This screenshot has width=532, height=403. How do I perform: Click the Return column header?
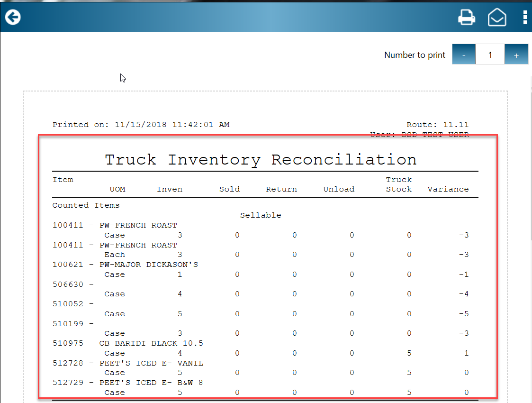(281, 189)
